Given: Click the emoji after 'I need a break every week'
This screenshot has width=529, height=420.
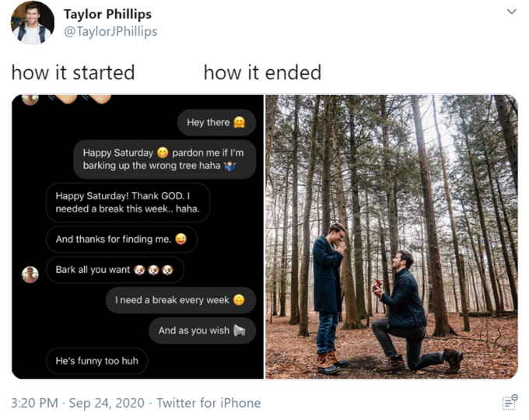Looking at the screenshot, I should (240, 300).
